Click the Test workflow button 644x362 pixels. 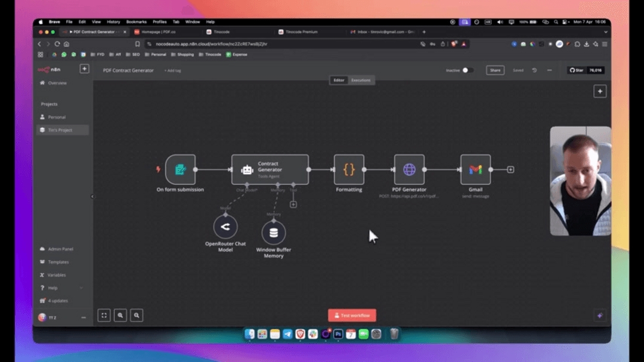point(352,315)
